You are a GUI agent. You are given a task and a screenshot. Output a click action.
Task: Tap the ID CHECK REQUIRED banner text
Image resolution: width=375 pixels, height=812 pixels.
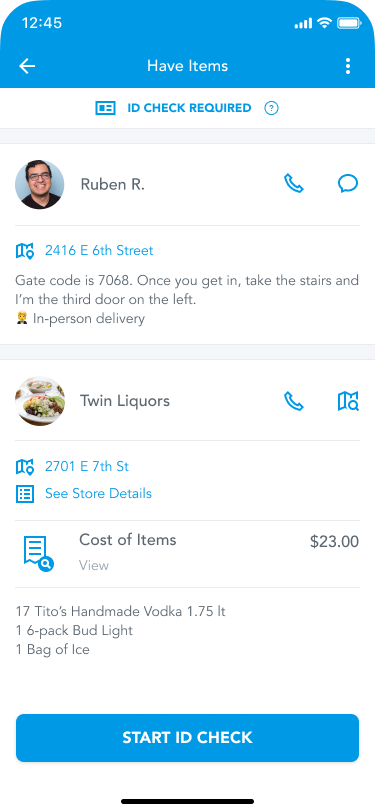click(x=189, y=108)
